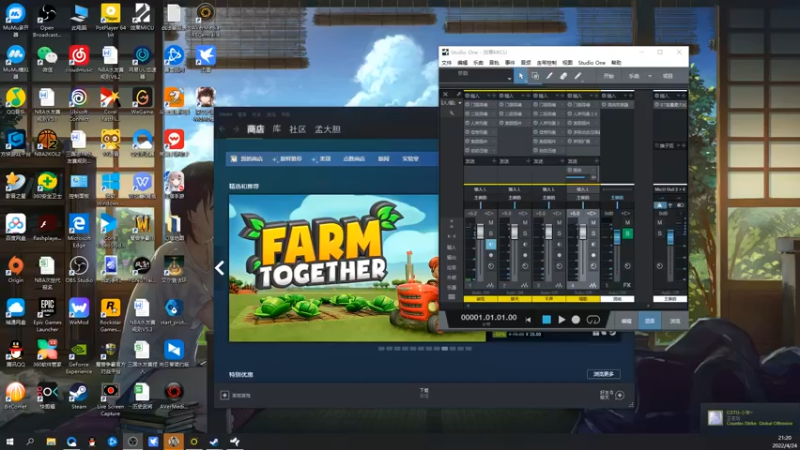Open File Explorer from the taskbar
This screenshot has width=800, height=450.
click(51, 441)
